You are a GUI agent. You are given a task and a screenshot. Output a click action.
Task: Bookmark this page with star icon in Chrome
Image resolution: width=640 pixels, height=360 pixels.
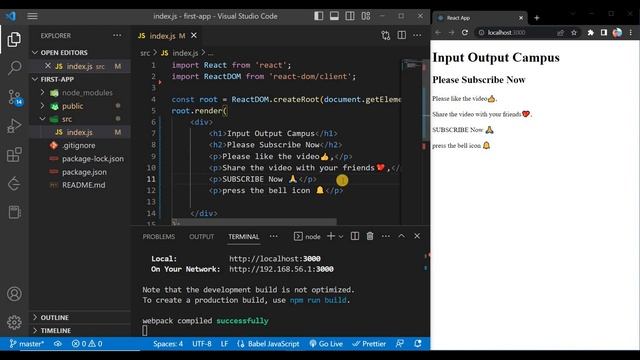coord(574,32)
